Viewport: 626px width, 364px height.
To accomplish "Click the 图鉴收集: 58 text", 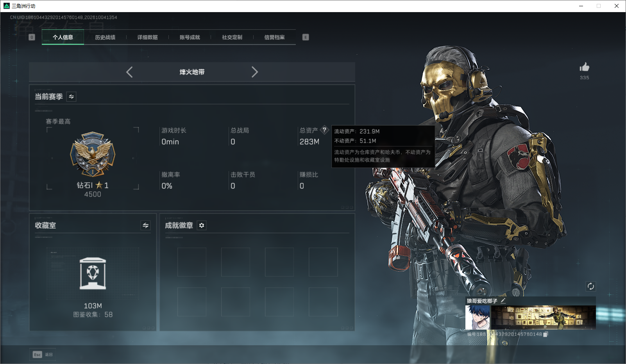I will point(93,314).
